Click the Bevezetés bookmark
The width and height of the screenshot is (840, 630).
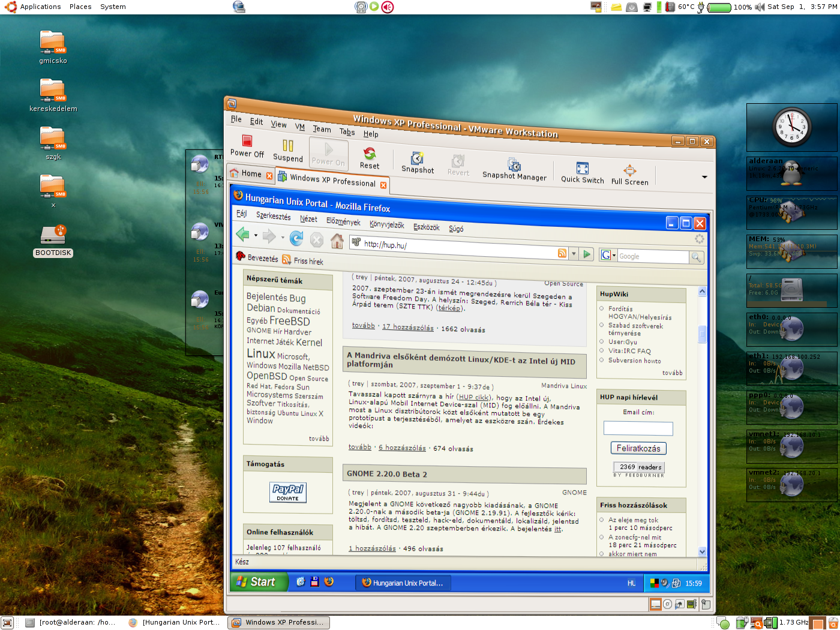coord(257,257)
